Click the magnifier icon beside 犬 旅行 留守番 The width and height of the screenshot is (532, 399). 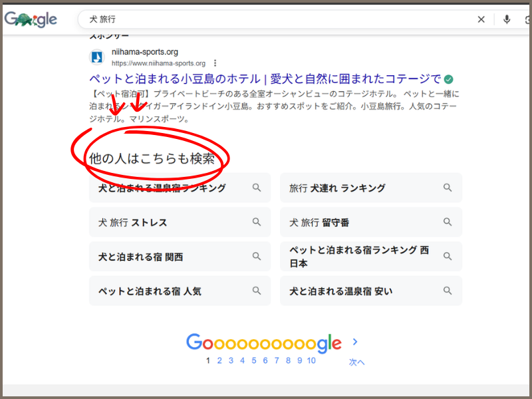tap(448, 222)
